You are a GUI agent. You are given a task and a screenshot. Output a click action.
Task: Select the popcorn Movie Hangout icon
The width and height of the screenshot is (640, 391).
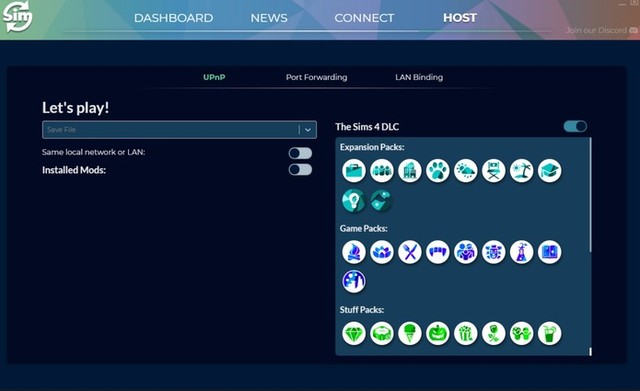tap(465, 333)
